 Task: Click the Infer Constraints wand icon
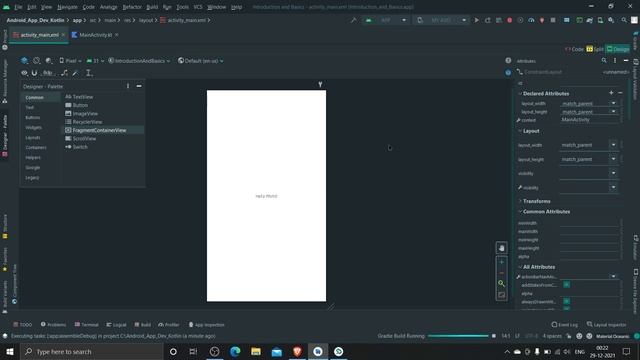pos(75,73)
